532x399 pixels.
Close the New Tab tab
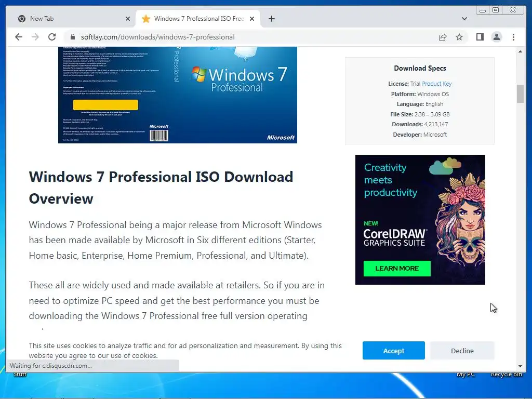point(128,19)
